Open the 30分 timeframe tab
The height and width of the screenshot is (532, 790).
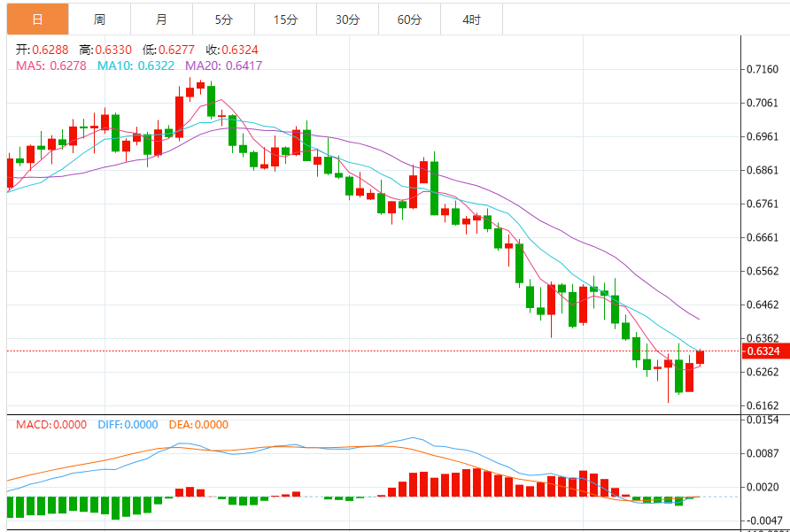(348, 19)
